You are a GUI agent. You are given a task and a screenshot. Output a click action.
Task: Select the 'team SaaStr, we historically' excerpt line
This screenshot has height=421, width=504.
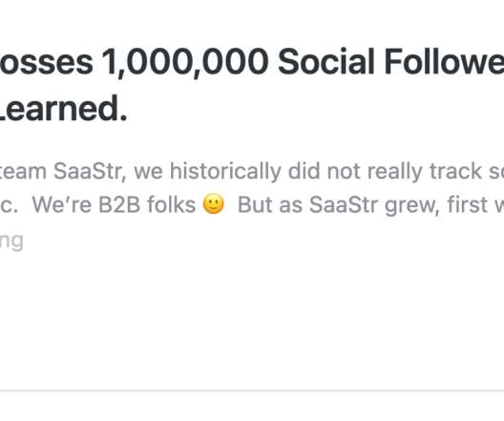pos(252,171)
